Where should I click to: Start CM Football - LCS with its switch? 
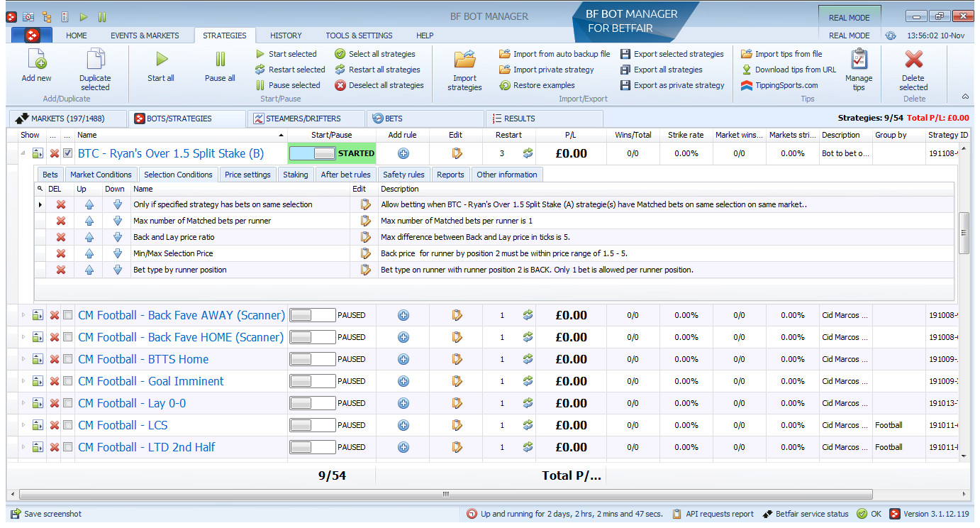click(x=313, y=425)
